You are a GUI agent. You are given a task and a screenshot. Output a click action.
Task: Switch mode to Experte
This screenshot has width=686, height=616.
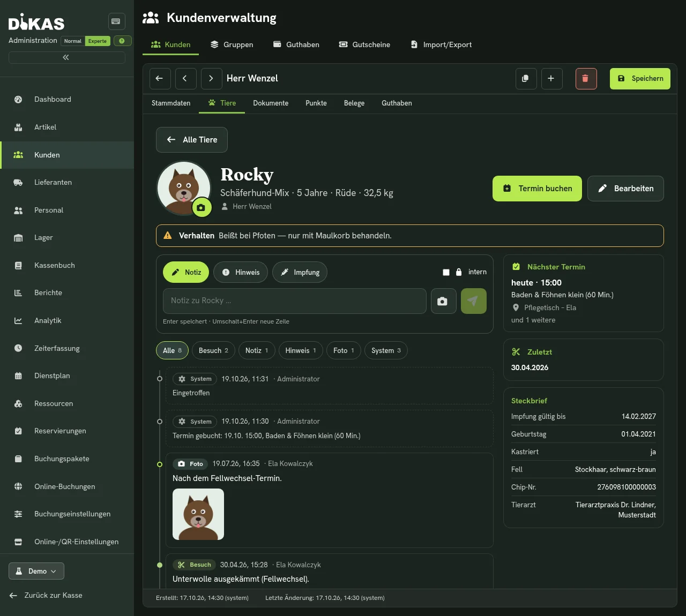[98, 41]
